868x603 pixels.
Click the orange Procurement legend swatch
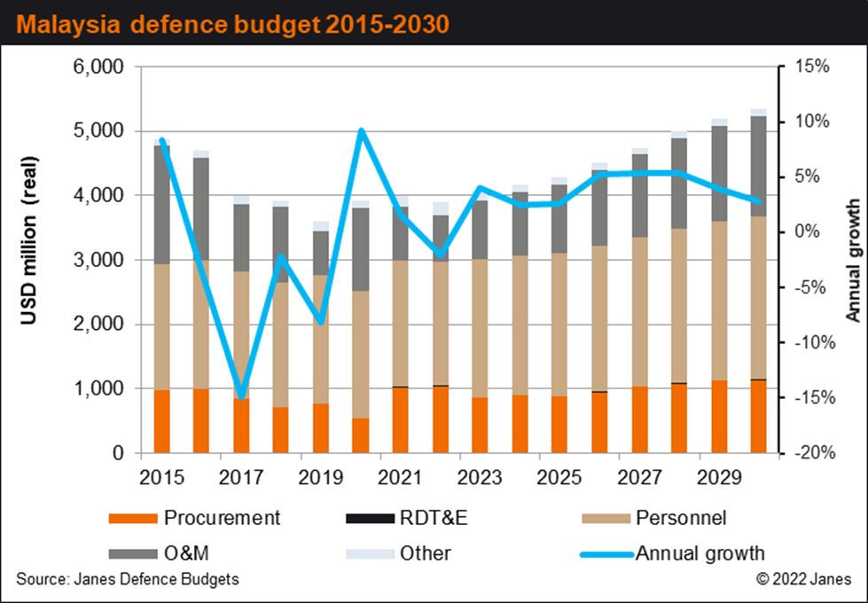point(133,519)
